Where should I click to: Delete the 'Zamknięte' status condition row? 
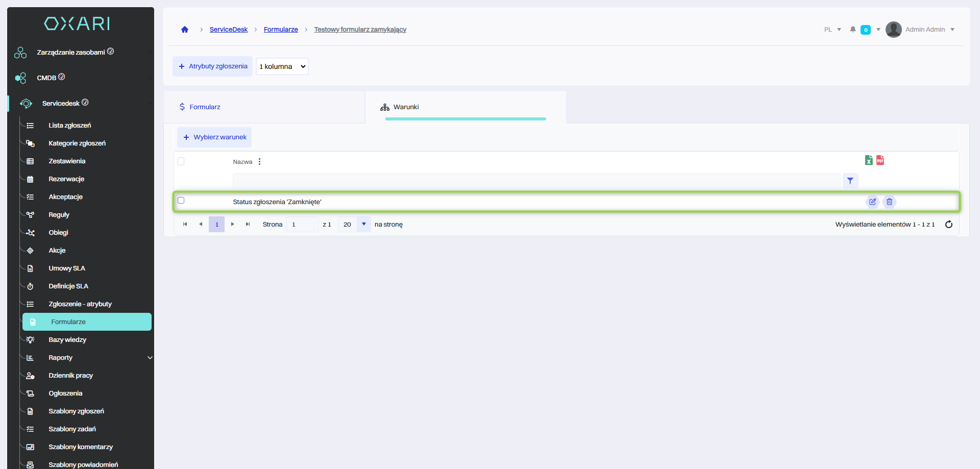click(889, 202)
